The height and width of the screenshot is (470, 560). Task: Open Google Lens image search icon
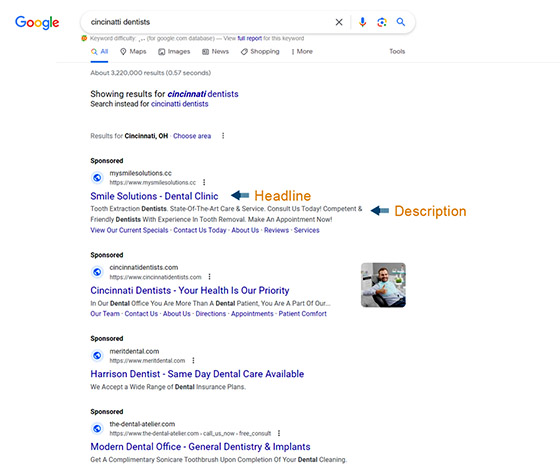pyautogui.click(x=382, y=22)
